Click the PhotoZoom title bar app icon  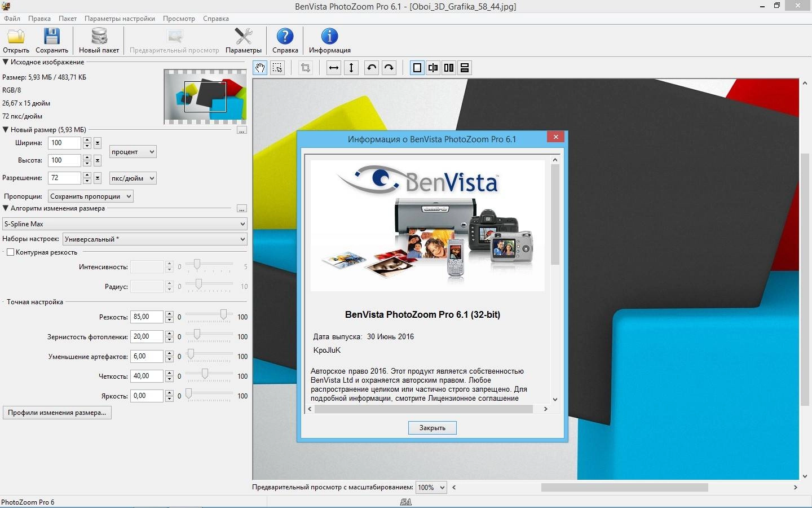(6, 6)
